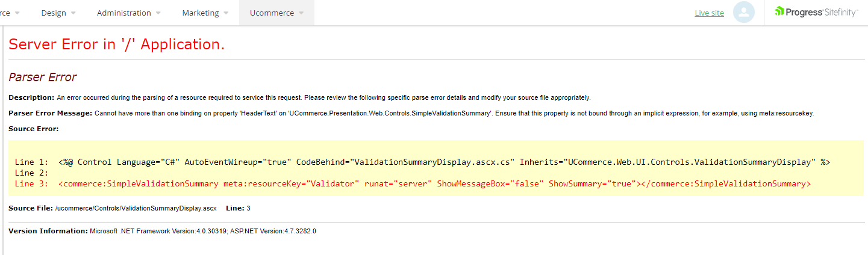
Task: Open the Ucommerce menu
Action: click(x=276, y=13)
